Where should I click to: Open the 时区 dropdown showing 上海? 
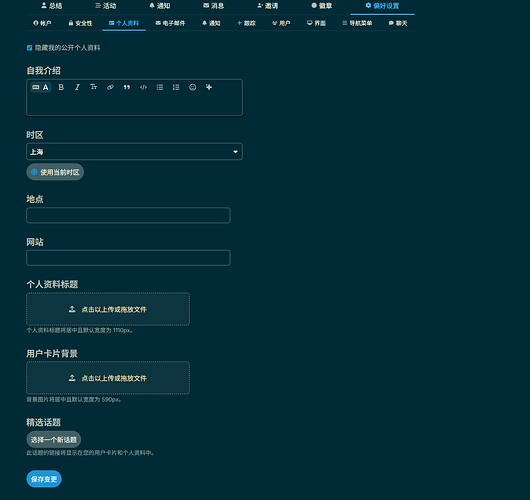[134, 151]
